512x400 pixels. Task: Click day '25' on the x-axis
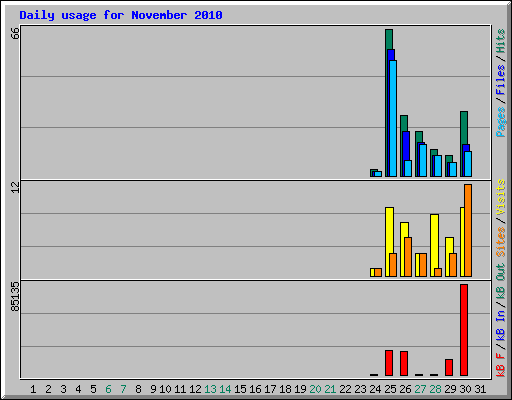(x=390, y=389)
